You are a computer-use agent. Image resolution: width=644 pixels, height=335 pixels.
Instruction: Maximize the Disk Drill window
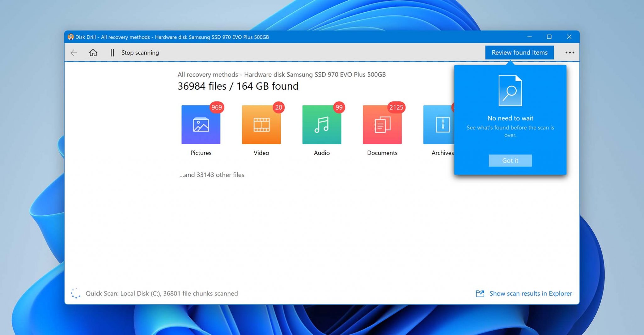pos(549,37)
